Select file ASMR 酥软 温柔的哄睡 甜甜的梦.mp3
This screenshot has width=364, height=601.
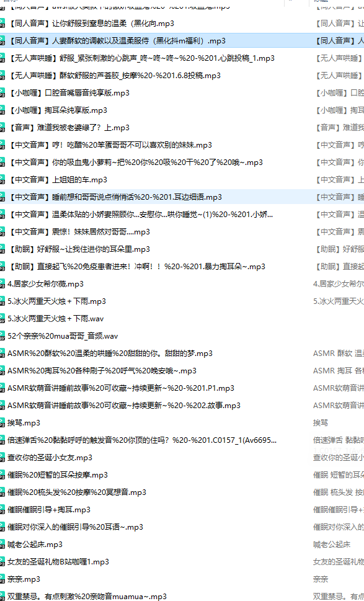tap(110, 354)
